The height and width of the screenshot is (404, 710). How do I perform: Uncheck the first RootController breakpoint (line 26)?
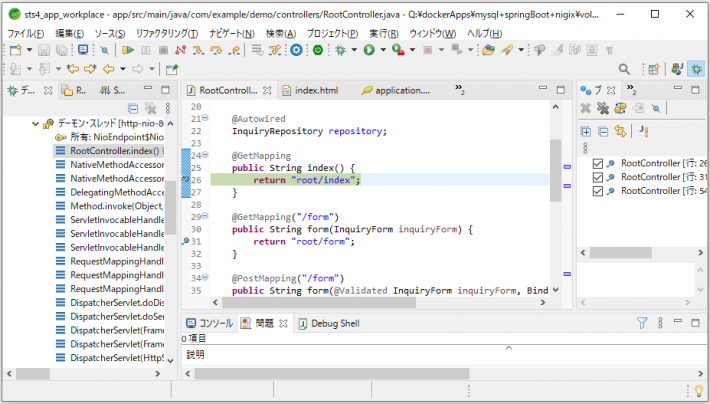point(598,163)
